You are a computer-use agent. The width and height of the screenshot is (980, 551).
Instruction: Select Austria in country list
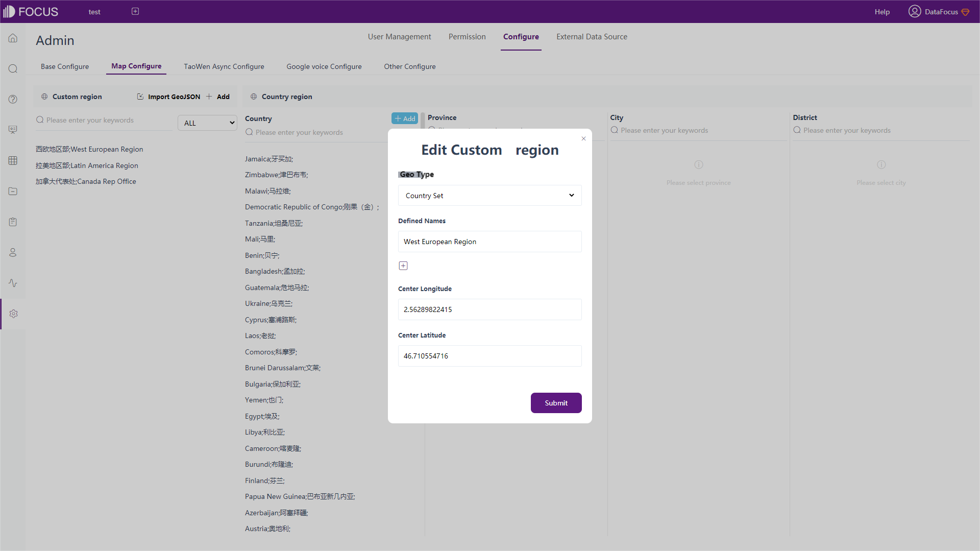[268, 529]
